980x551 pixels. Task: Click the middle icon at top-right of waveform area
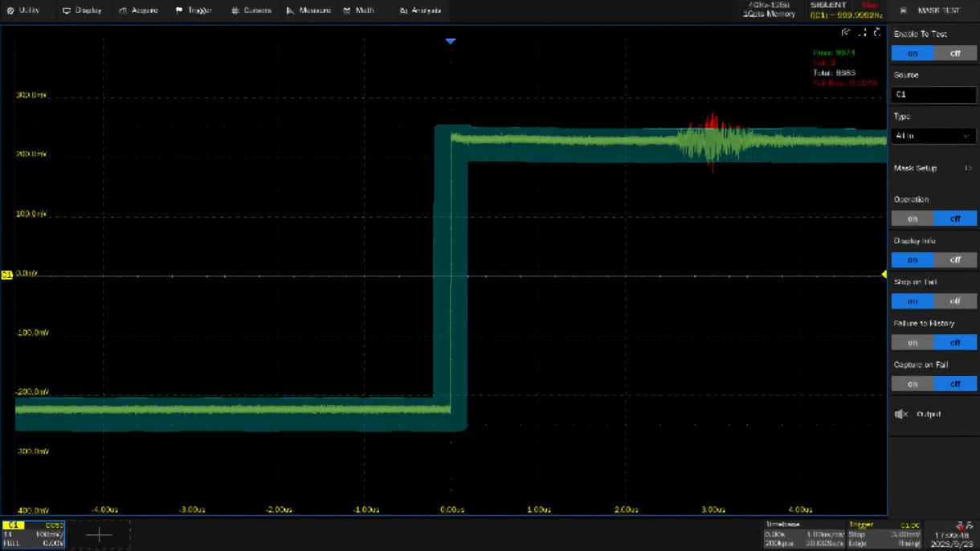coord(862,33)
